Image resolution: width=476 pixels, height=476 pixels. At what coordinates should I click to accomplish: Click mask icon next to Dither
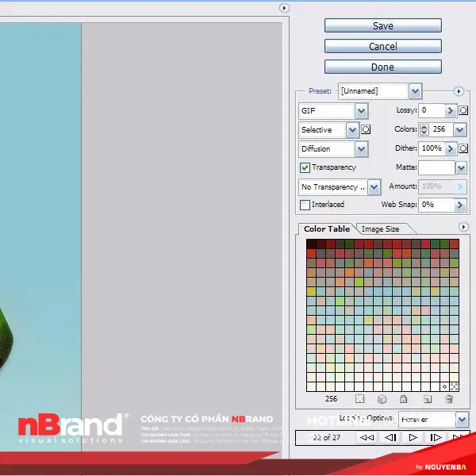[463, 148]
